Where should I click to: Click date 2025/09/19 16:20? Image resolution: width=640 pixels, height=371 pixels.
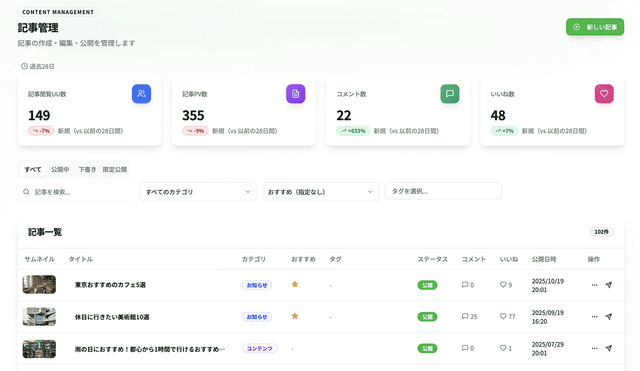547,317
